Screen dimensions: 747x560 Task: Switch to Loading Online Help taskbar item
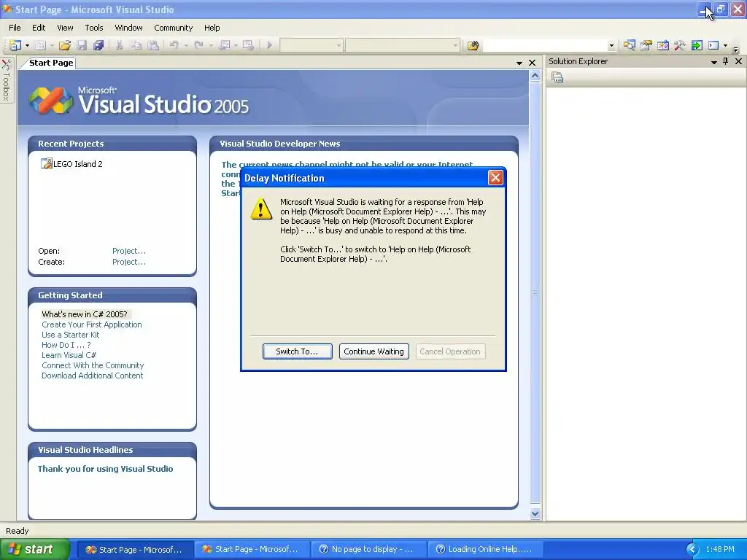484,549
